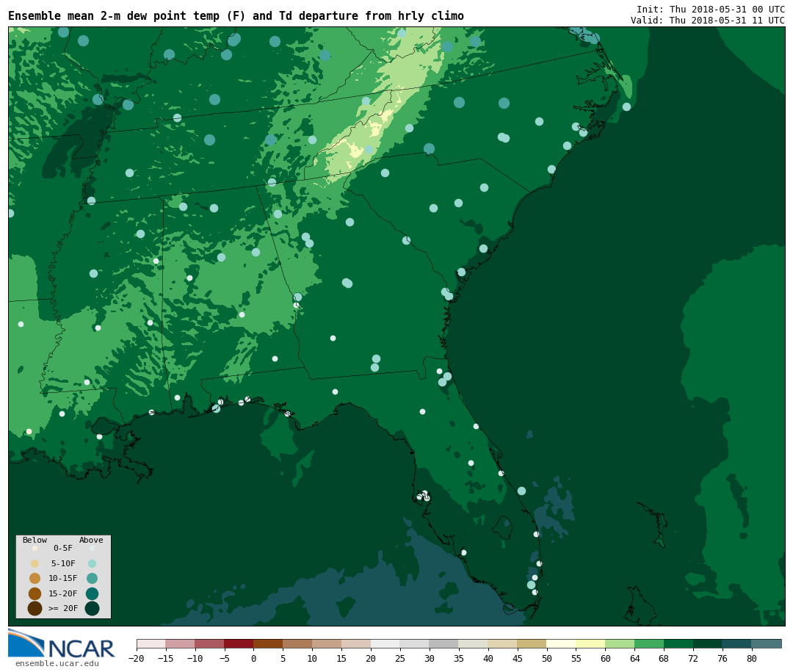Screen dimensions: 793x672
Task: Click the '72' colorbar tick label
Action: [x=694, y=658]
